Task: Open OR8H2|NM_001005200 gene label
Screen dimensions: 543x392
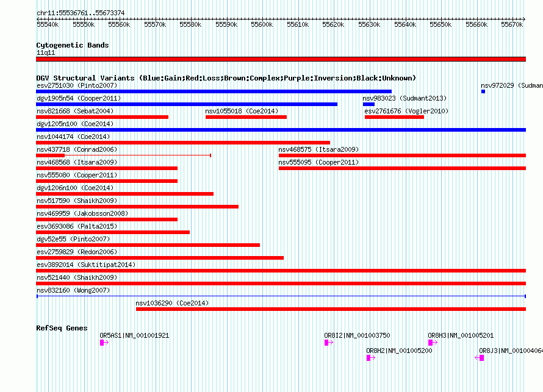Action: tap(399, 351)
